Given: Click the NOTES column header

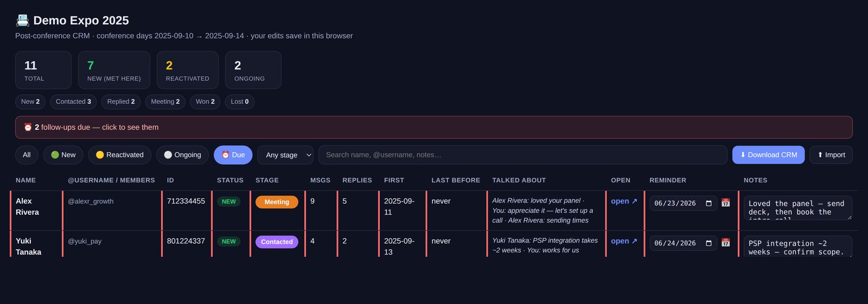Looking at the screenshot, I should [x=755, y=180].
